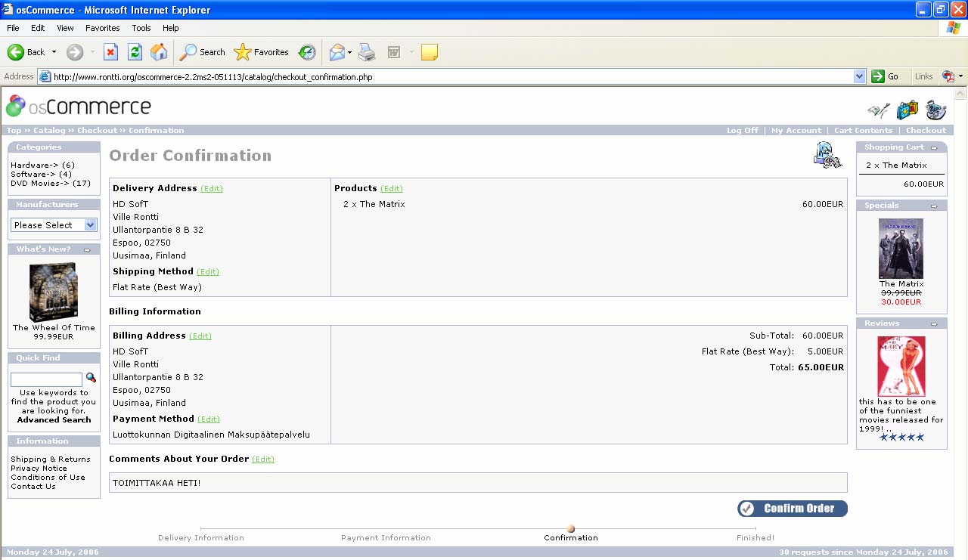Open My Account header icon
This screenshot has height=560, width=968.
point(878,110)
